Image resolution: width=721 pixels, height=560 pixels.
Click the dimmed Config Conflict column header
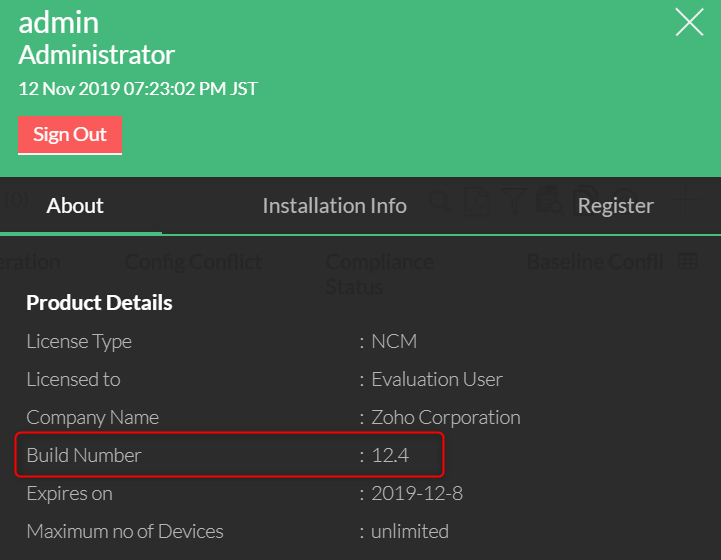click(x=193, y=262)
